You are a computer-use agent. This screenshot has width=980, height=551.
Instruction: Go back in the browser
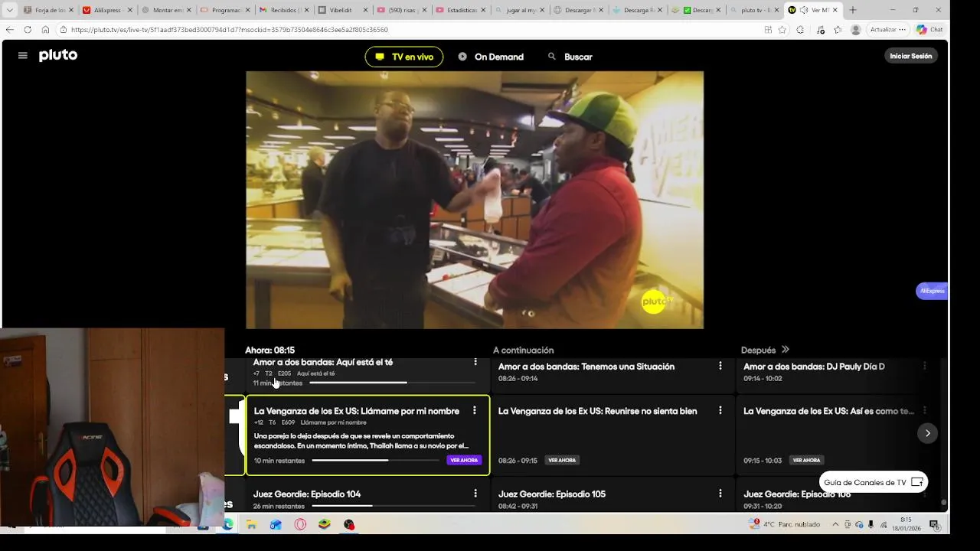click(x=9, y=29)
